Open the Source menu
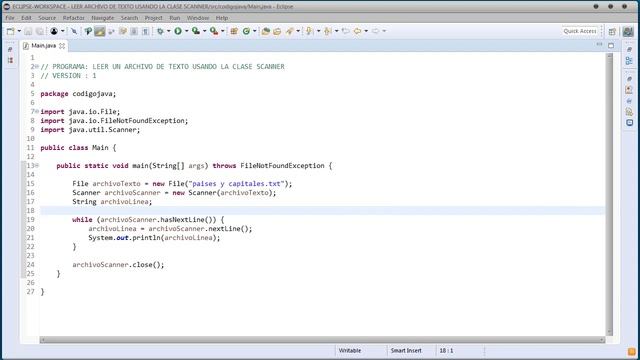Image resolution: width=640 pixels, height=360 pixels. click(47, 18)
